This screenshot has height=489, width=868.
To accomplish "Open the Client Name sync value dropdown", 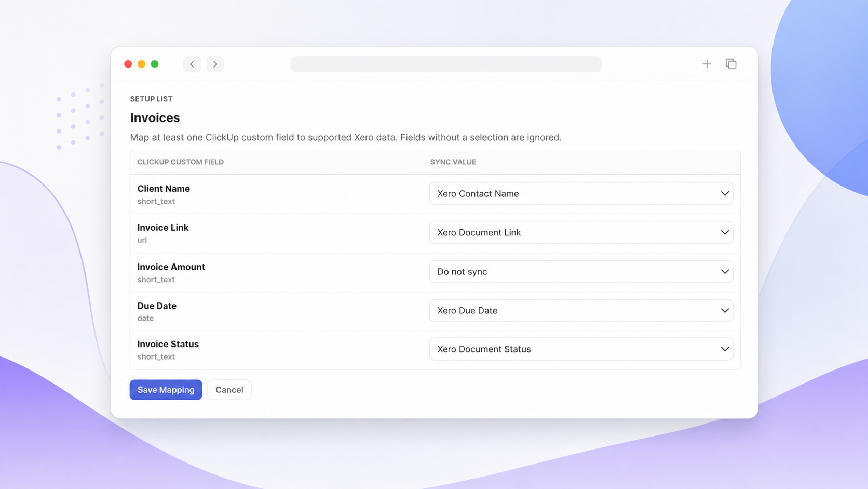I will [581, 193].
